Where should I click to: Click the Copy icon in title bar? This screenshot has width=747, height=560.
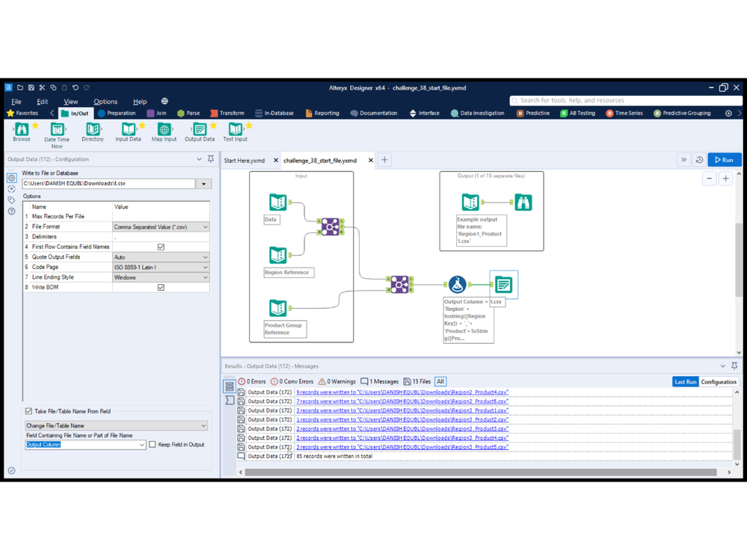[53, 87]
